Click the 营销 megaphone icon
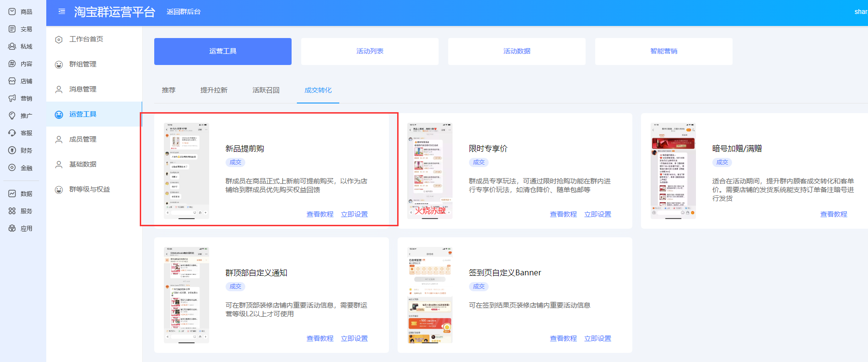Screen dimensions: 868x362 tap(12, 98)
